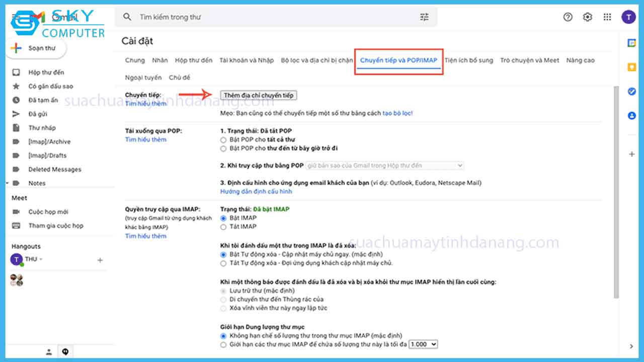
Task: Select the "Tắt IMAP" radio button
Action: tap(223, 227)
